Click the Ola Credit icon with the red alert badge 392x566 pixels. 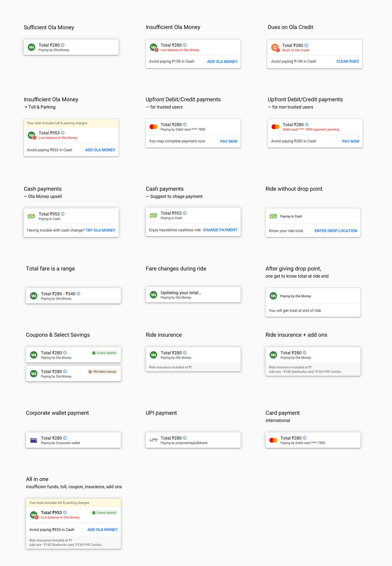click(275, 47)
